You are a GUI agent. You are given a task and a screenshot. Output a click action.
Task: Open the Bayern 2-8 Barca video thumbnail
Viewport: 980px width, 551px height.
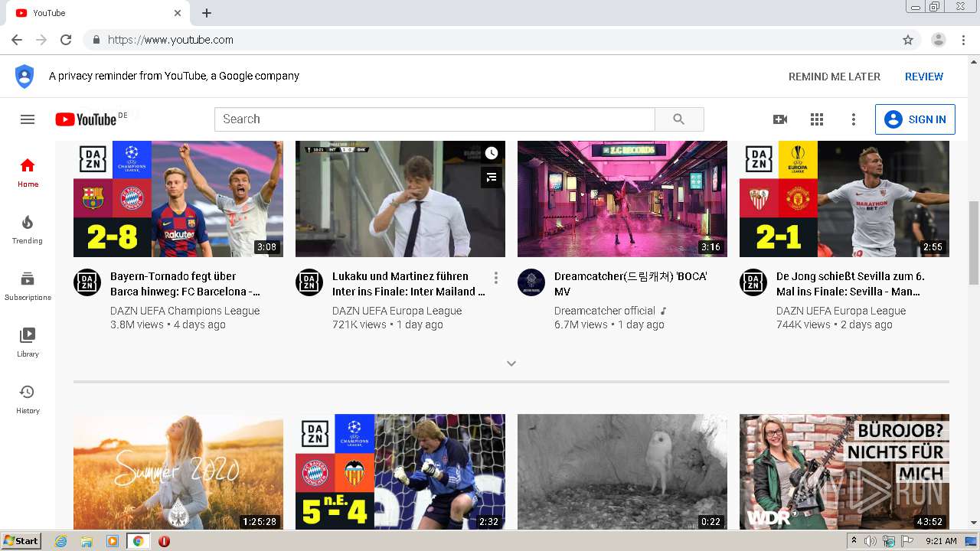178,199
